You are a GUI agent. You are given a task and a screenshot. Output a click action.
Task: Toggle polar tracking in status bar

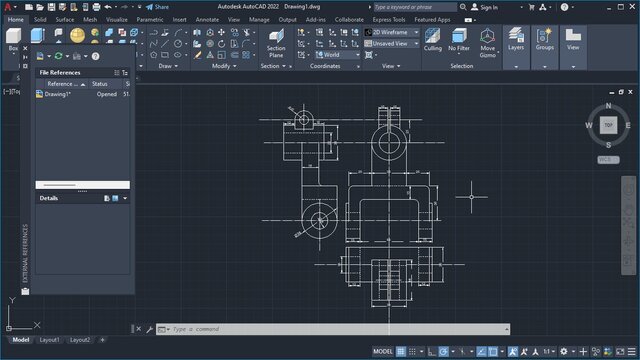click(x=443, y=351)
